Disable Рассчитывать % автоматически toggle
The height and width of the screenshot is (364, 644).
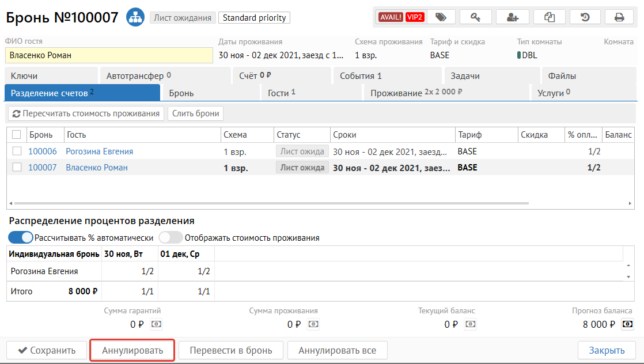pos(20,237)
